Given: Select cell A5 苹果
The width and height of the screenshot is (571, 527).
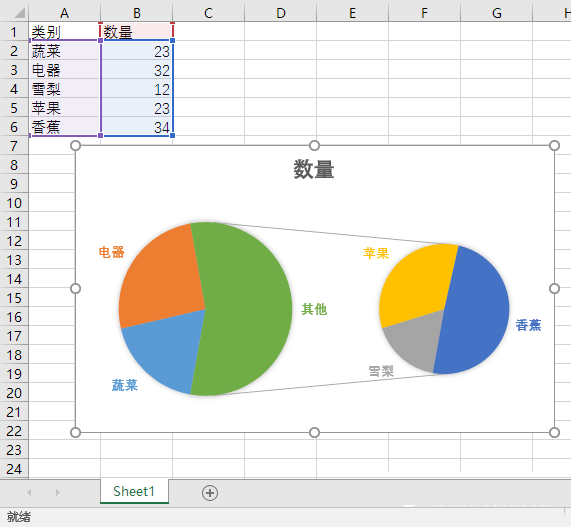Looking at the screenshot, I should click(64, 107).
